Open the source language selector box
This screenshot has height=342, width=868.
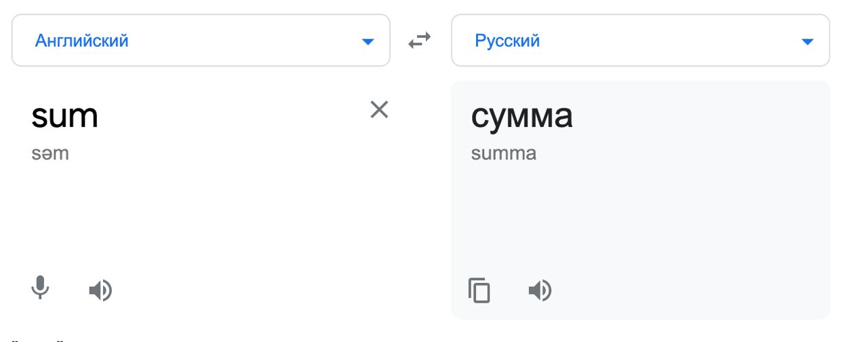point(201,41)
